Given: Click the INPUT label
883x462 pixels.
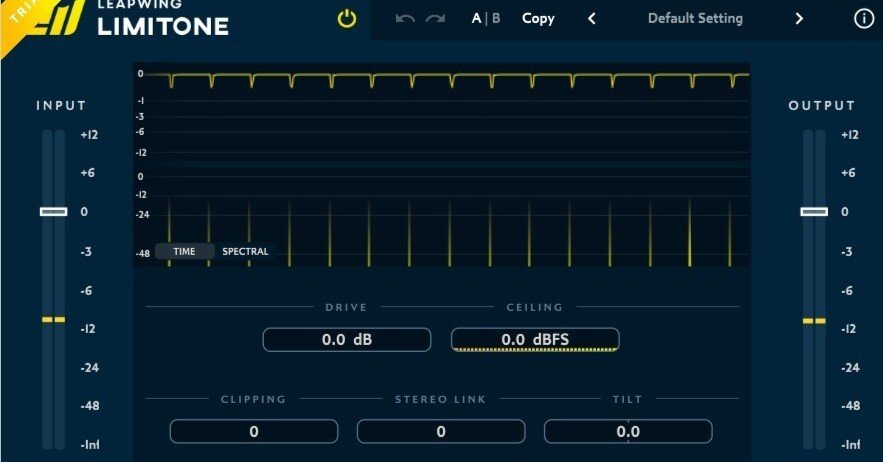Looking at the screenshot, I should coord(61,105).
